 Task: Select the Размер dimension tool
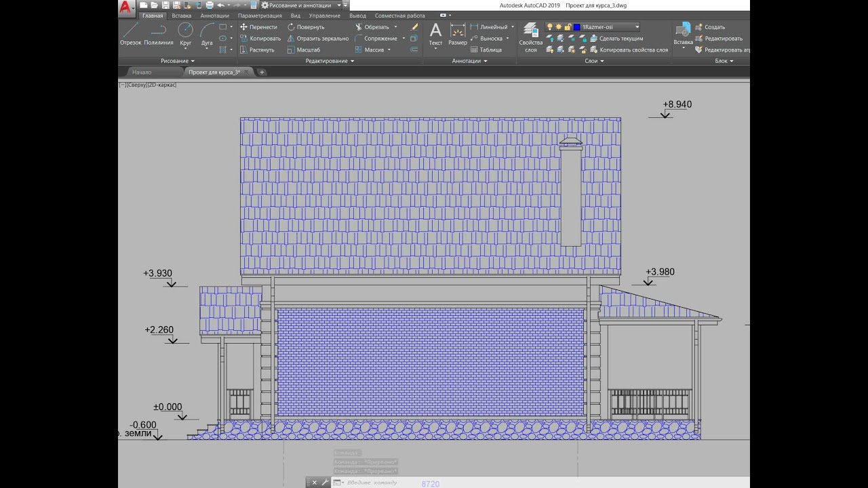tap(458, 34)
